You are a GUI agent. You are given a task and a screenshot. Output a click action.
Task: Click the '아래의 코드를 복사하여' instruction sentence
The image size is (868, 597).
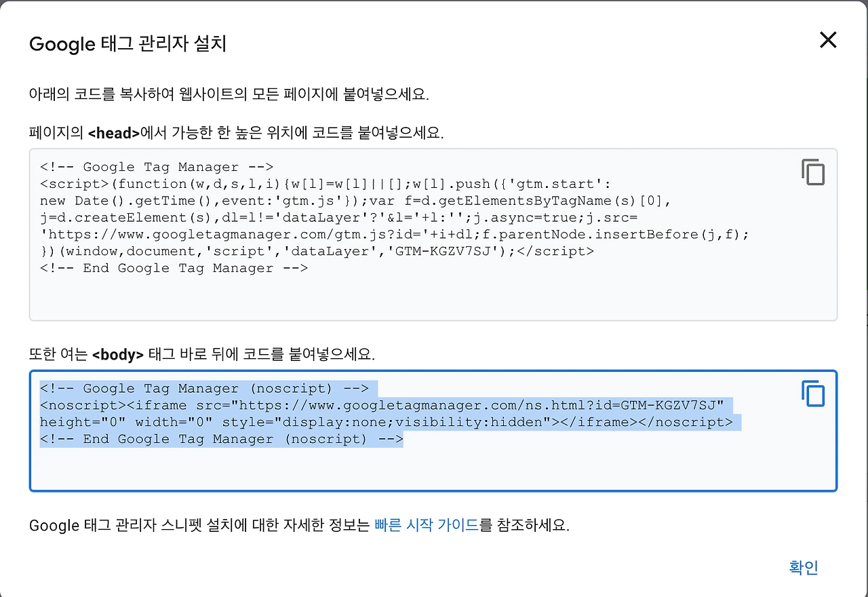tap(229, 94)
